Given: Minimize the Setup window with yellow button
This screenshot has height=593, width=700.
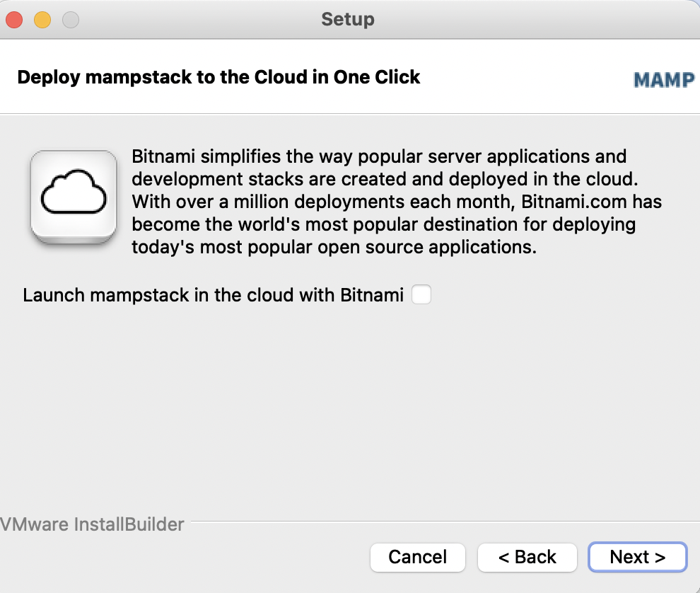Looking at the screenshot, I should pyautogui.click(x=42, y=20).
